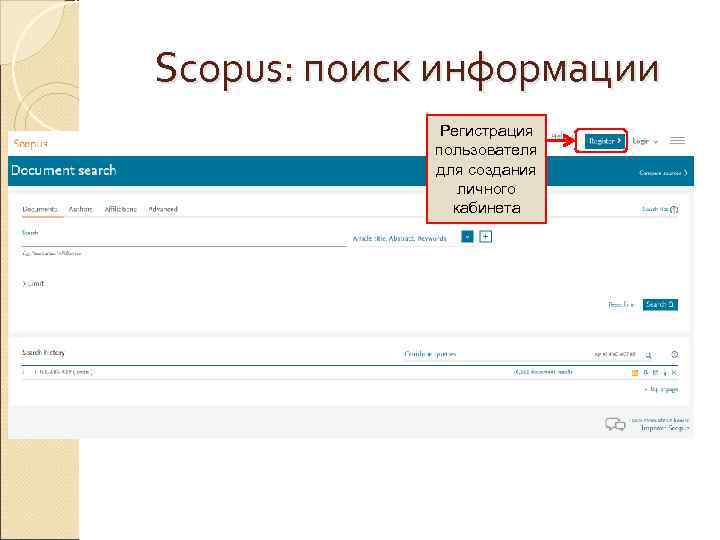720x540 pixels.
Task: Select query 1 in Search history row
Action: coord(24,372)
